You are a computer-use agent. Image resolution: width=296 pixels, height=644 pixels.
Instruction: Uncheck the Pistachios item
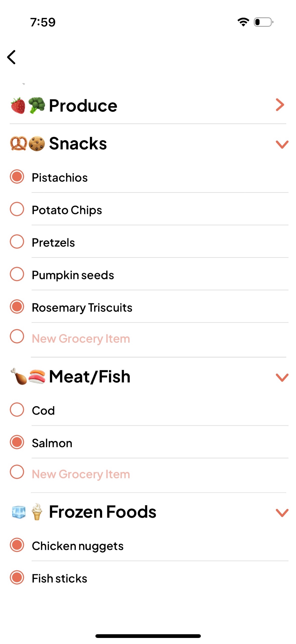coord(17,177)
